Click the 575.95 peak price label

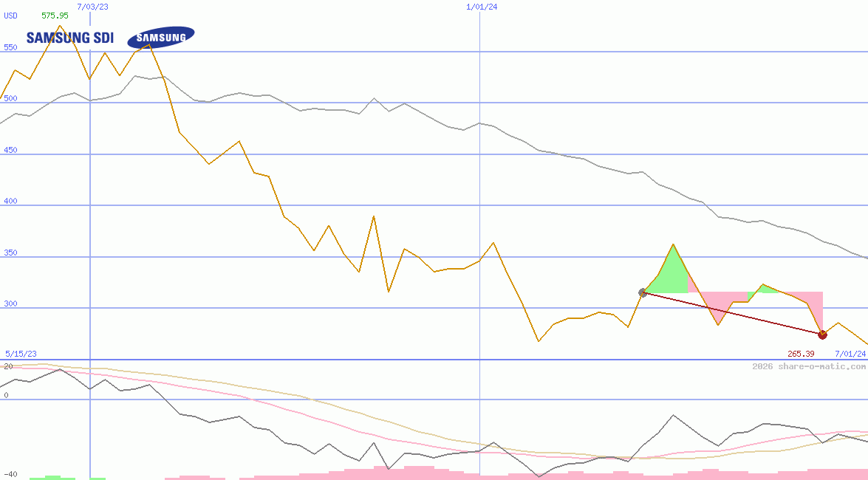click(55, 16)
